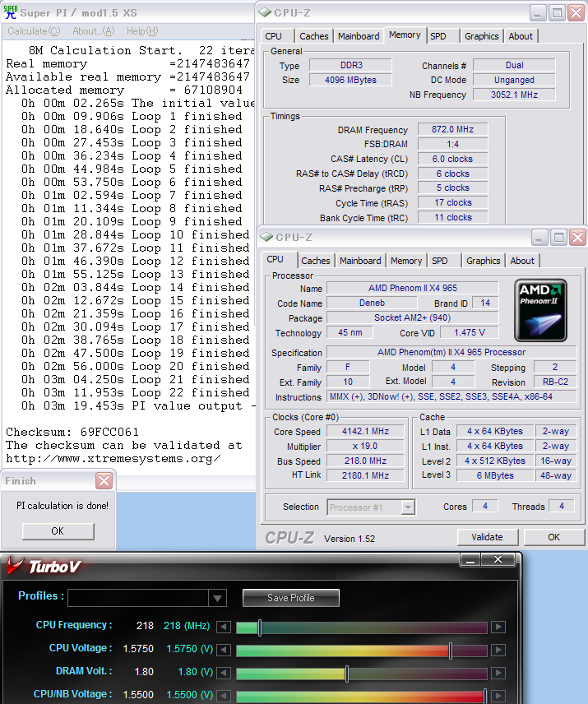Switch to Caches tab in lower CPU-Z window
This screenshot has width=588, height=704.
pos(316,261)
